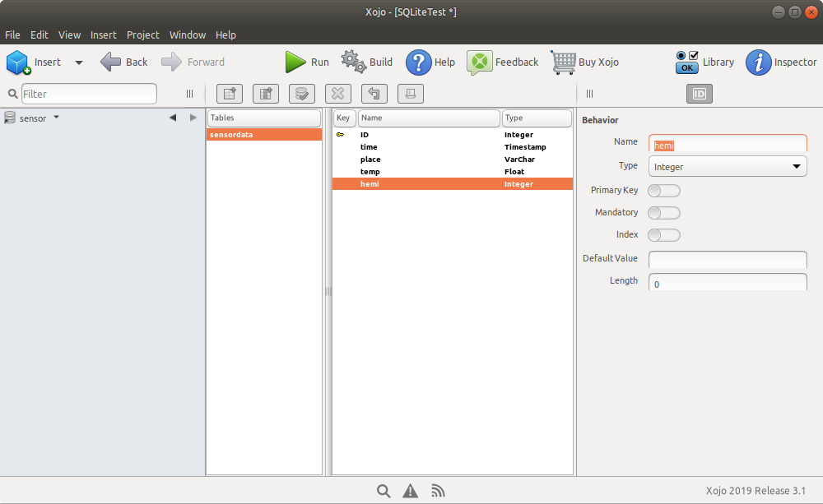Click the Buy Xojo cart icon
Image resolution: width=823 pixels, height=504 pixels.
pos(563,62)
